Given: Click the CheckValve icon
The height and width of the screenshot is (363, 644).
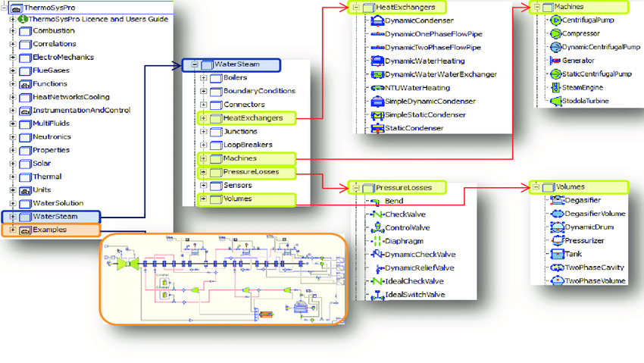Looking at the screenshot, I should click(x=377, y=214).
